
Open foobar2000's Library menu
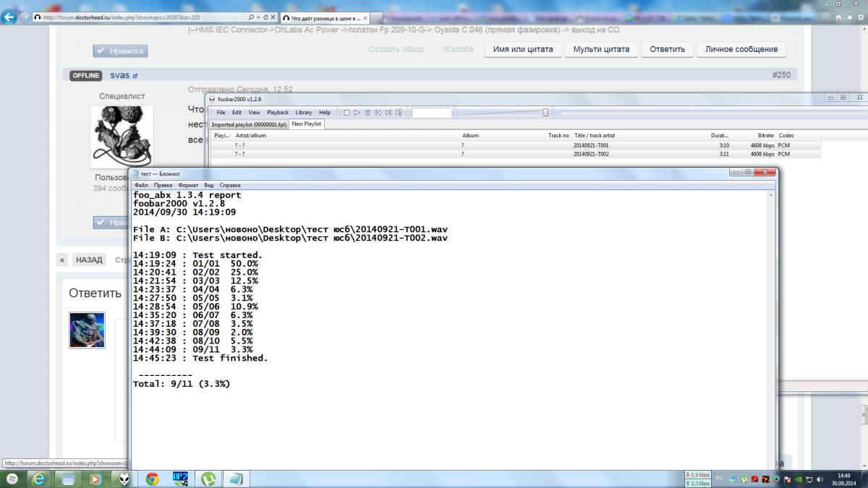304,113
